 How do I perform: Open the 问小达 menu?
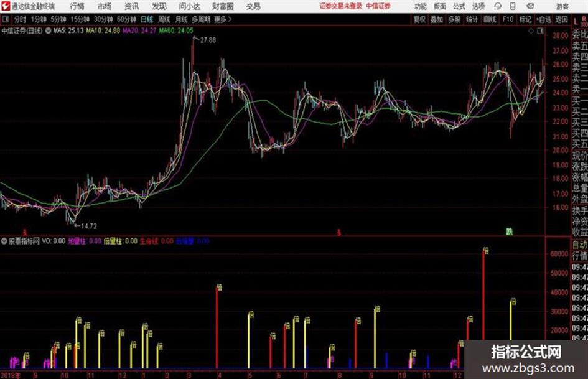pyautogui.click(x=190, y=6)
